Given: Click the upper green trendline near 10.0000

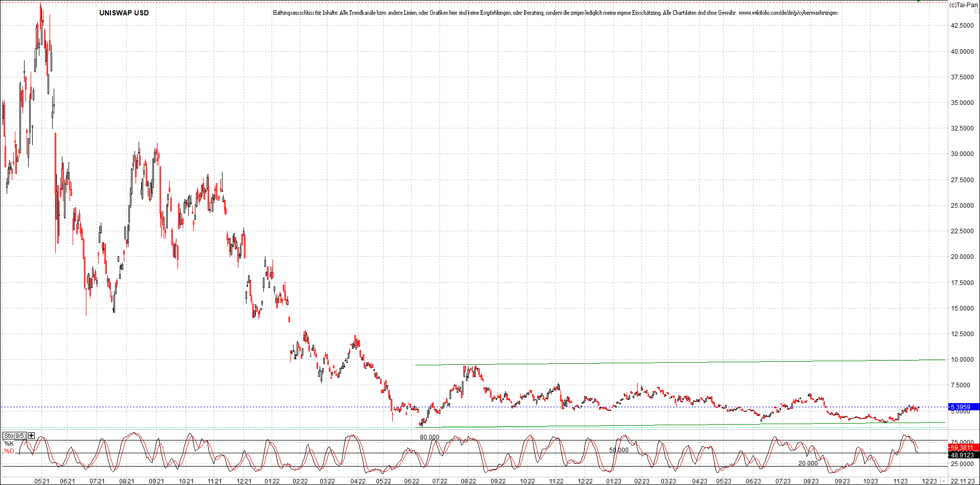Looking at the screenshot, I should [x=665, y=362].
